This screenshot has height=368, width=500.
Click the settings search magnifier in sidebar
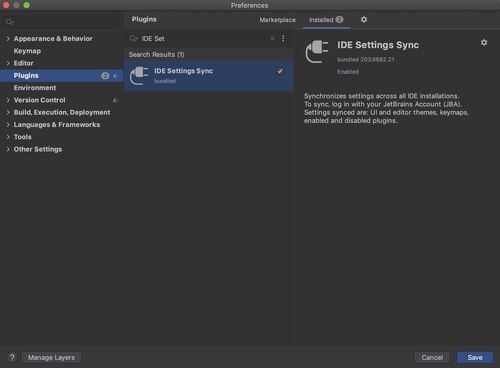[9, 22]
